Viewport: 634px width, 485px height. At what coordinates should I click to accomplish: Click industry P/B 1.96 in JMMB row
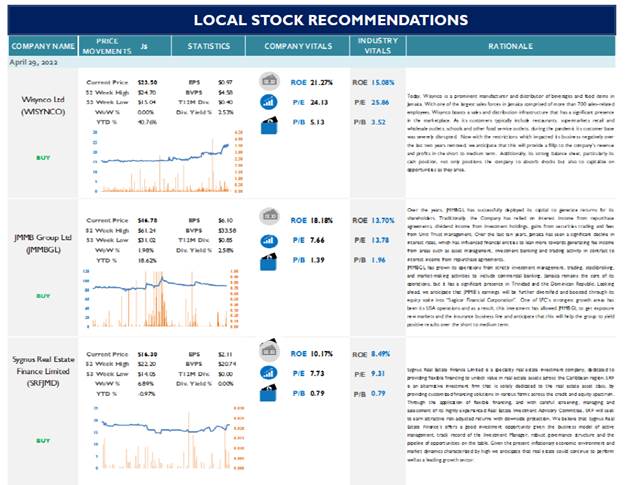click(378, 260)
